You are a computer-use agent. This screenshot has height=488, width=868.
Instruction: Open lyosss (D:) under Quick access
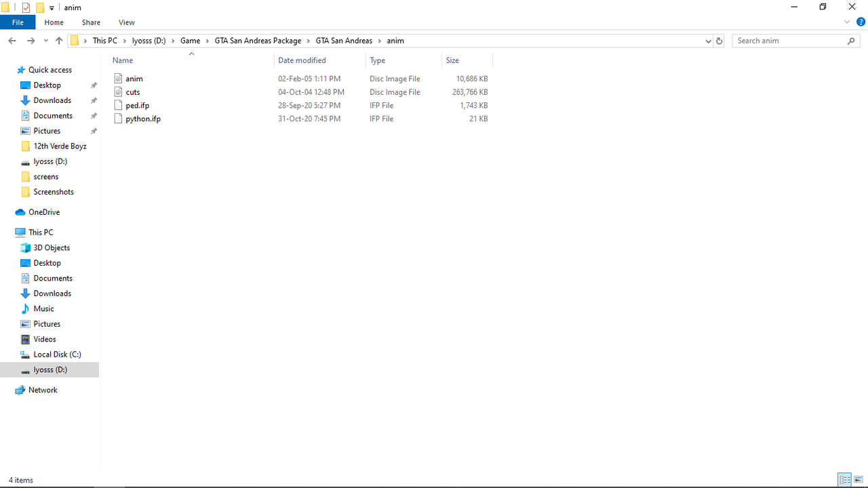[x=50, y=161]
